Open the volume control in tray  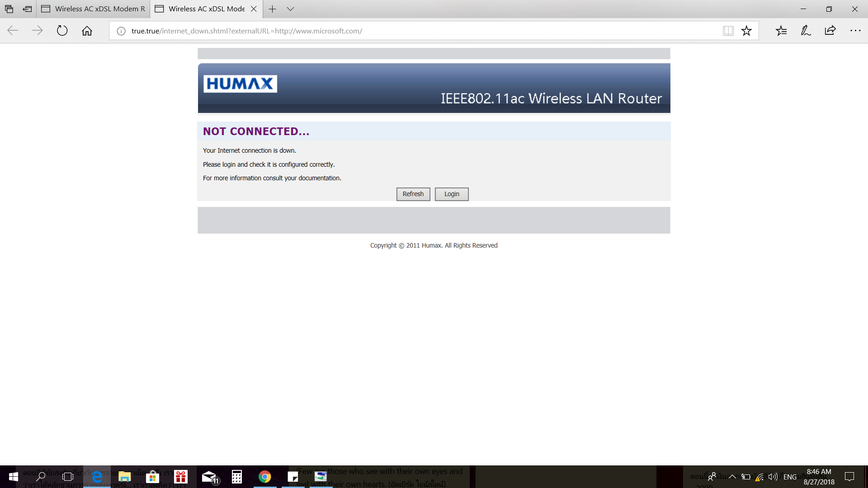(x=773, y=477)
